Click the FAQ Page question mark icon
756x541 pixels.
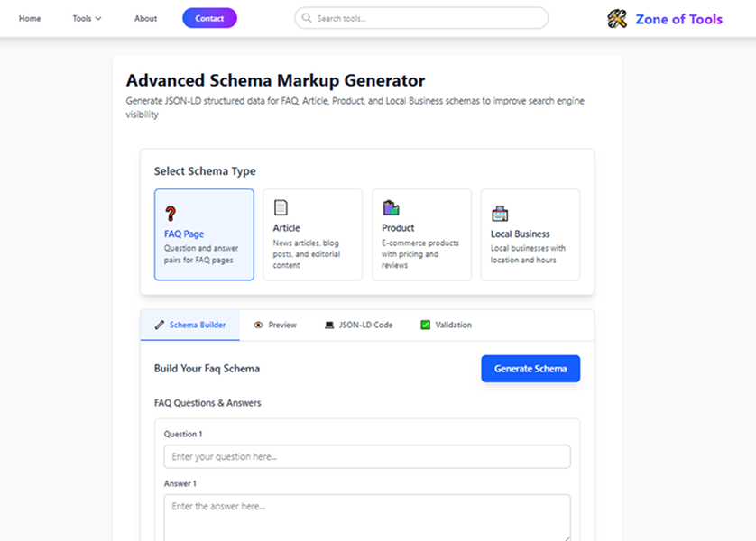171,214
